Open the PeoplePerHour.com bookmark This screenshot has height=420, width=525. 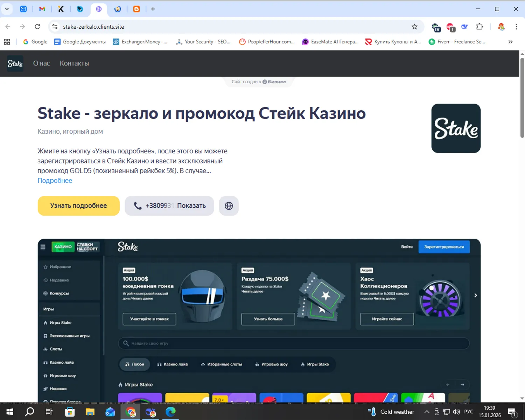pos(267,42)
